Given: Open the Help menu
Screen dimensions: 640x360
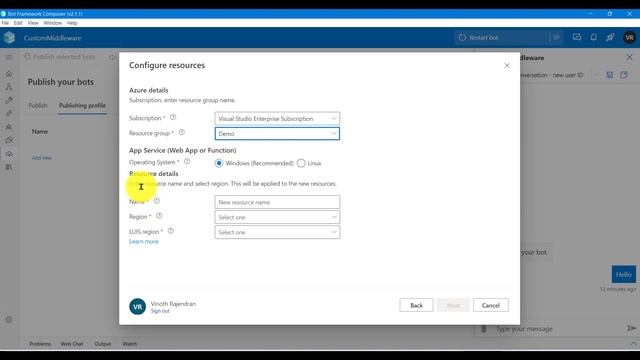Looking at the screenshot, I should coord(72,23).
